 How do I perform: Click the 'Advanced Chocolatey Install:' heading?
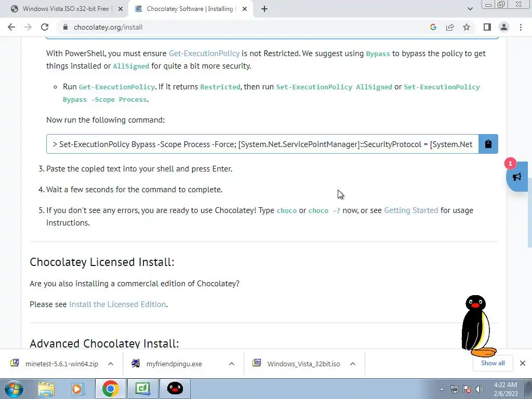[x=104, y=343]
